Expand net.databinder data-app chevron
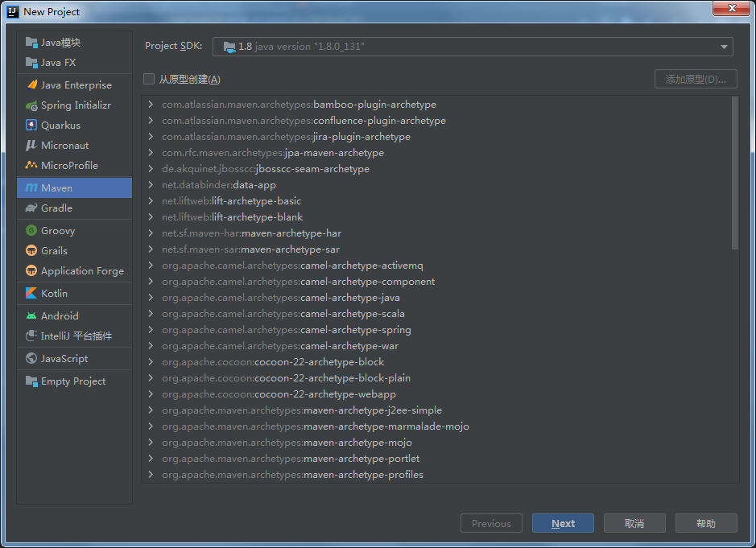 (x=151, y=184)
